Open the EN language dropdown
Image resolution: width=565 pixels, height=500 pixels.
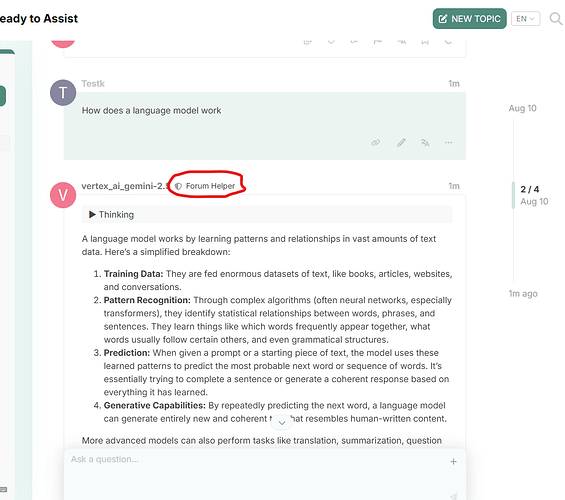click(525, 19)
